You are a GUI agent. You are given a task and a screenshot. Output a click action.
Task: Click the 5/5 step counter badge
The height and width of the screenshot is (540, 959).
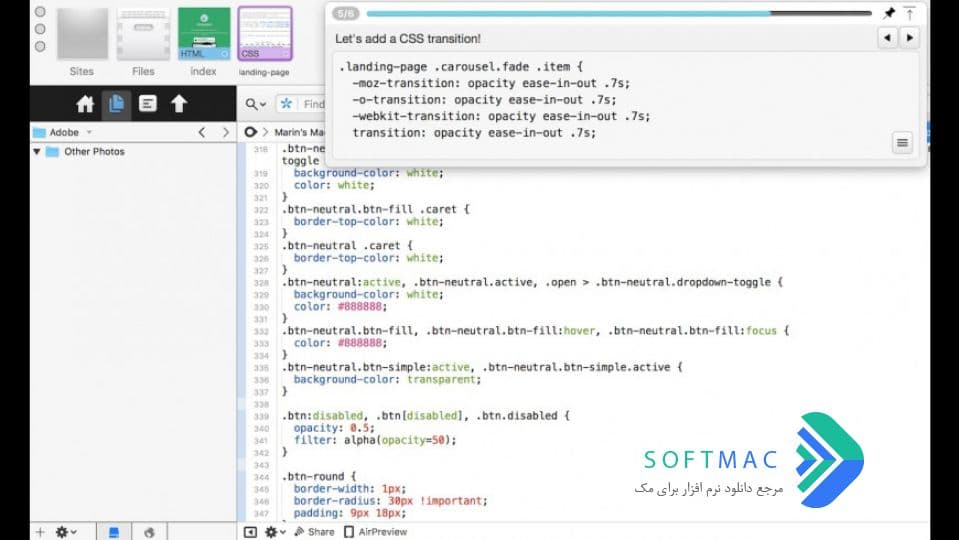(346, 13)
